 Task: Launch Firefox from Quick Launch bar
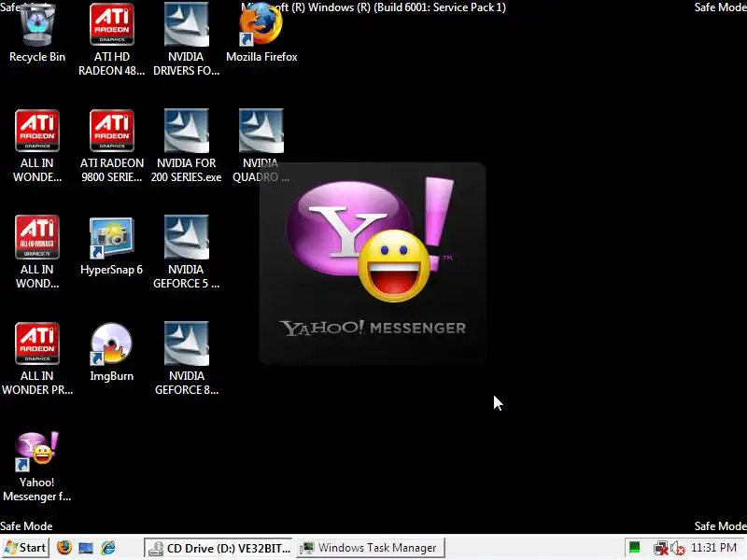pyautogui.click(x=64, y=548)
